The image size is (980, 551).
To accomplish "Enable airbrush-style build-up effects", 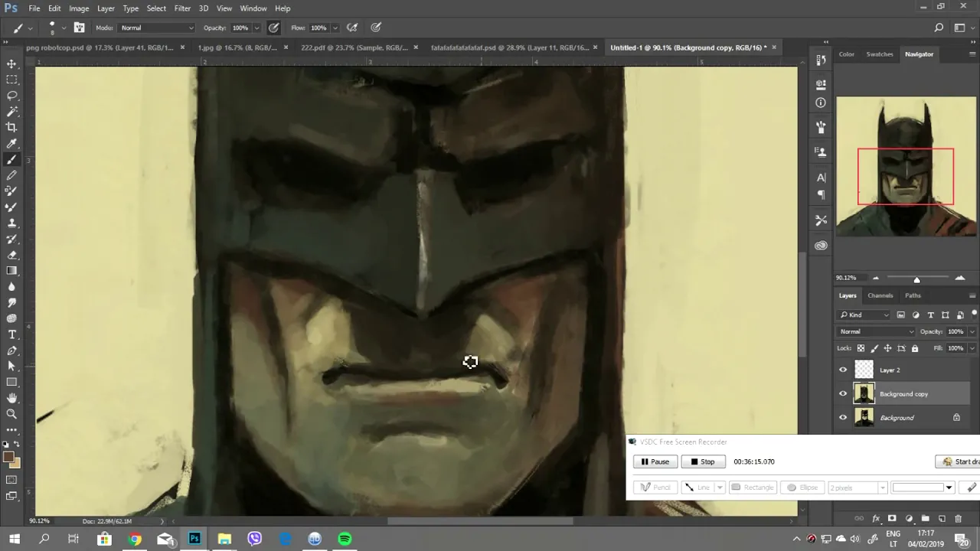I will (352, 28).
